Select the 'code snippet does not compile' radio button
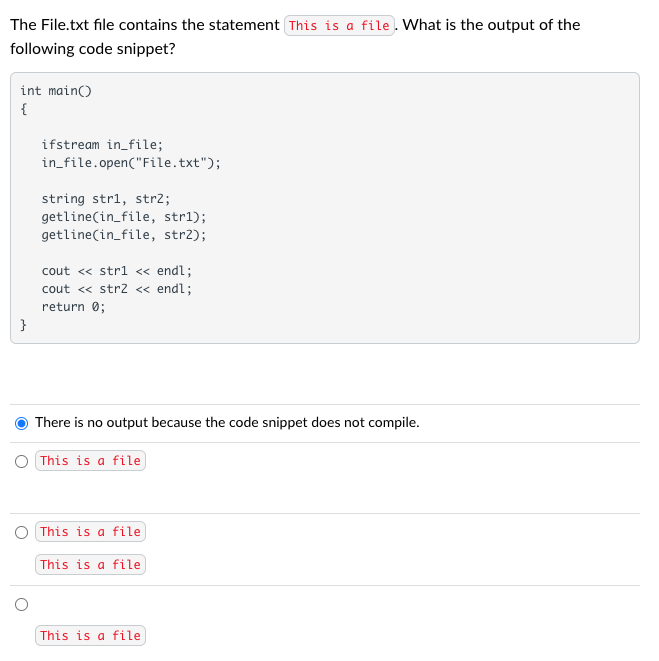 [22, 422]
